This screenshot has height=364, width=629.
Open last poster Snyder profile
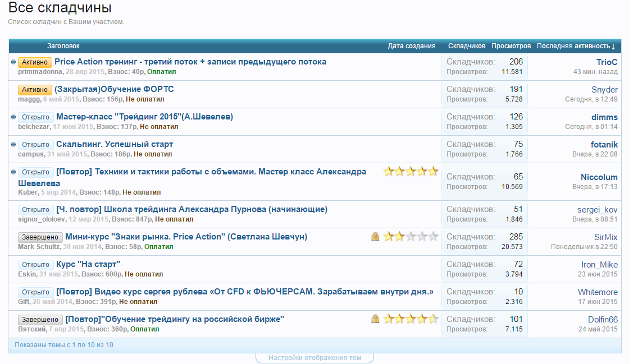(x=604, y=90)
